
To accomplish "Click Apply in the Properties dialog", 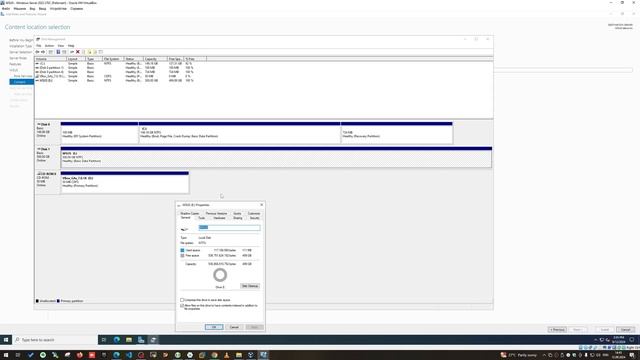I will click(254, 327).
